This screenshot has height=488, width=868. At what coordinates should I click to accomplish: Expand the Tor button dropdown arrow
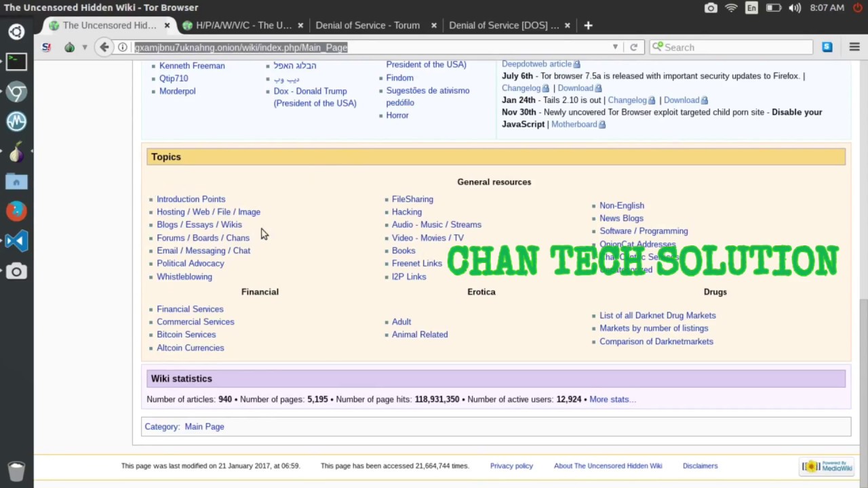tap(85, 47)
